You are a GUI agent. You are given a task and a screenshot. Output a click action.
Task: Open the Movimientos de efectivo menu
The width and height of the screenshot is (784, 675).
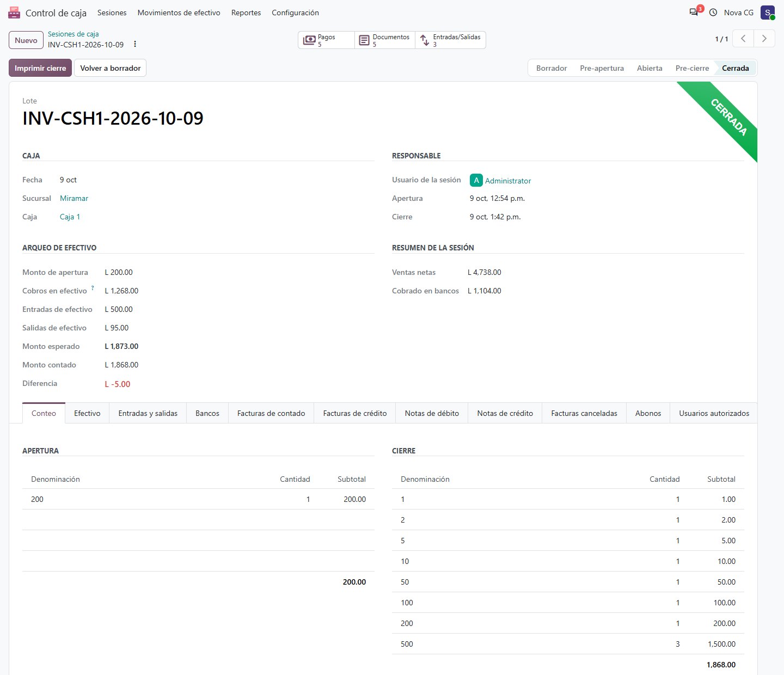[179, 13]
